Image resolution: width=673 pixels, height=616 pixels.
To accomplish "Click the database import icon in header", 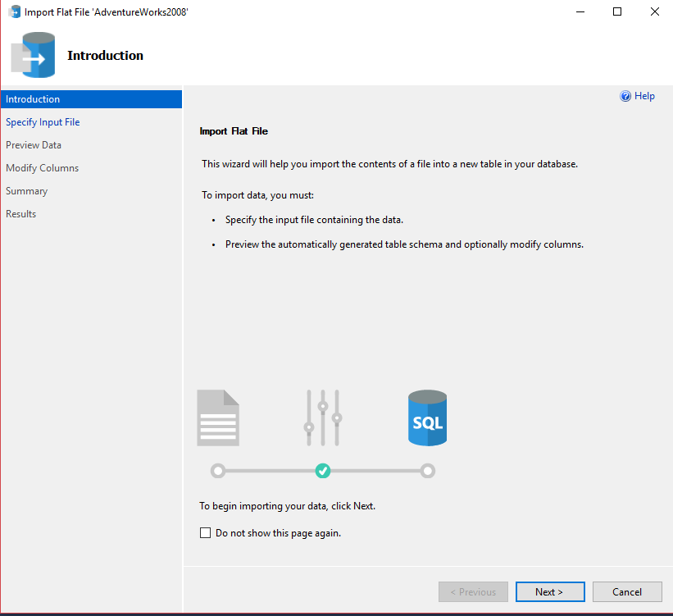I will pos(33,55).
